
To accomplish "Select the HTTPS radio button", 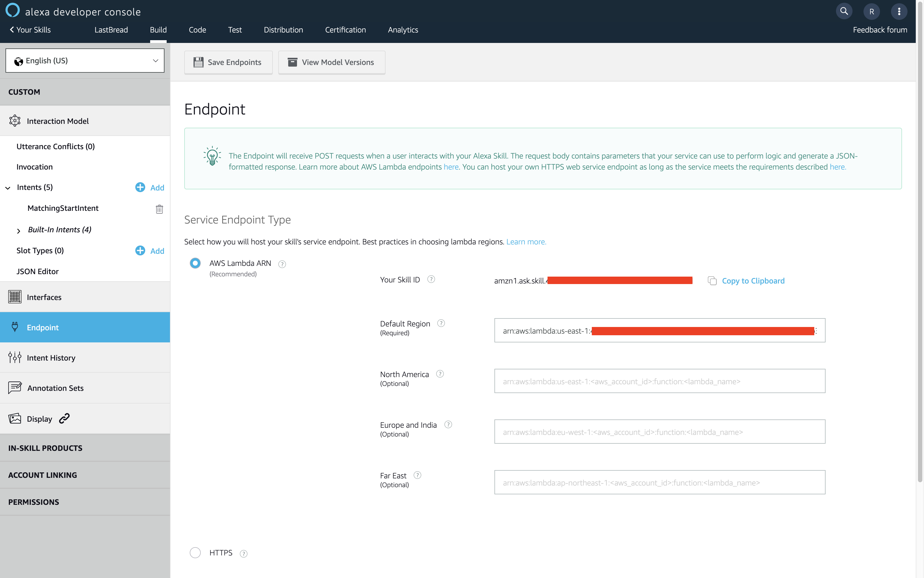I will [x=195, y=553].
